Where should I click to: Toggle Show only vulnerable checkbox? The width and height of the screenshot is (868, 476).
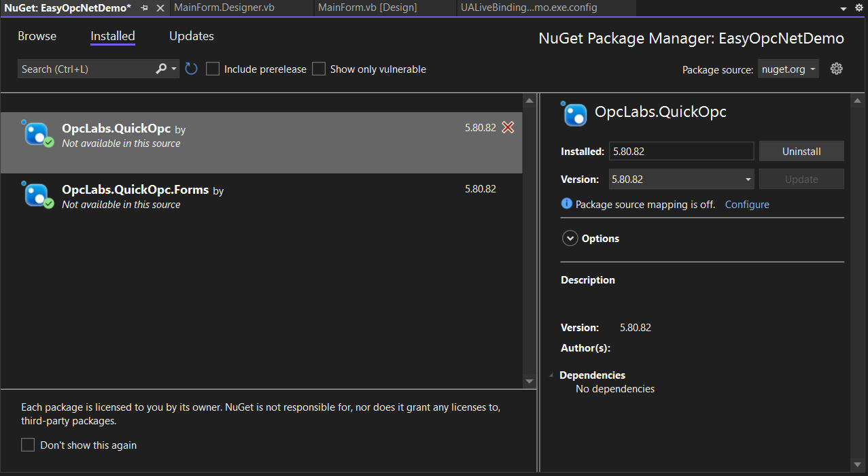tap(319, 69)
